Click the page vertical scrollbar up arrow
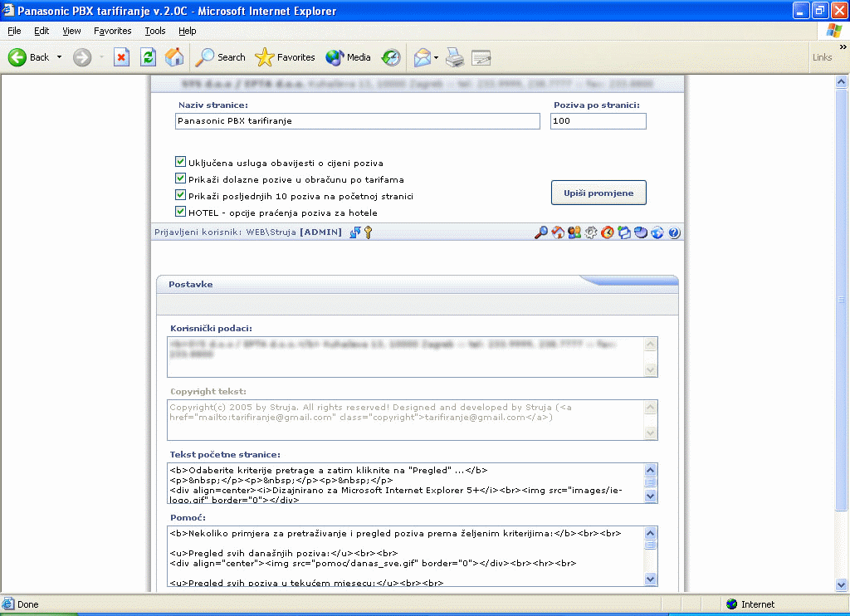The image size is (850, 616). click(x=842, y=82)
